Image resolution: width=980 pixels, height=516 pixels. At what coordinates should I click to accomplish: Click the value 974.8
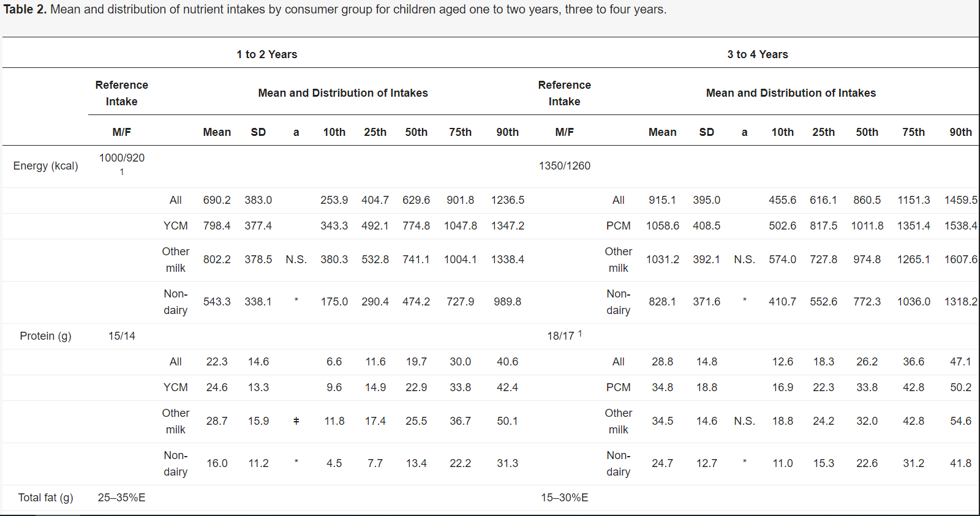pyautogui.click(x=867, y=260)
